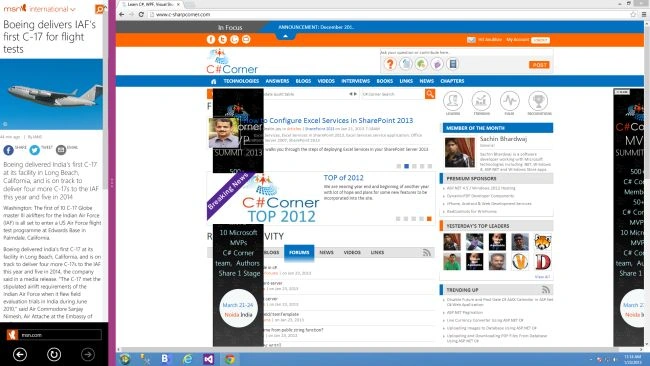
Task: Select the last dot under TOP of 2012
Action: (429, 218)
